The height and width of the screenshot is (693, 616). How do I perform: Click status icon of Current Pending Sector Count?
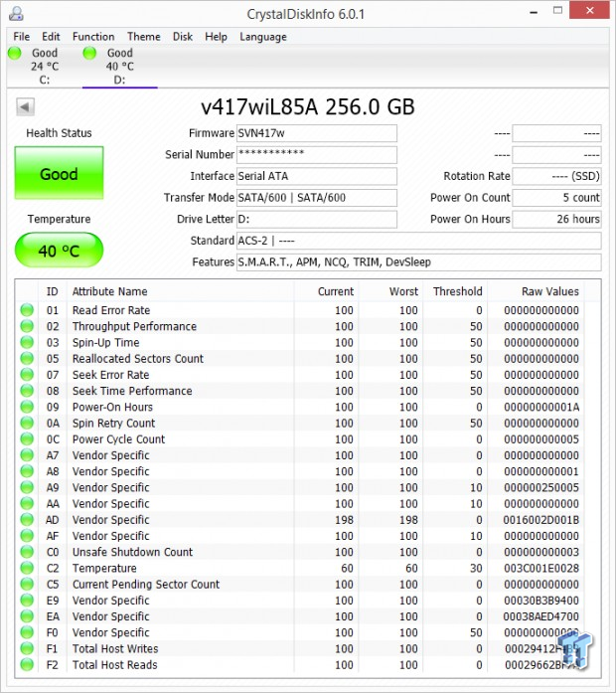[x=27, y=585]
